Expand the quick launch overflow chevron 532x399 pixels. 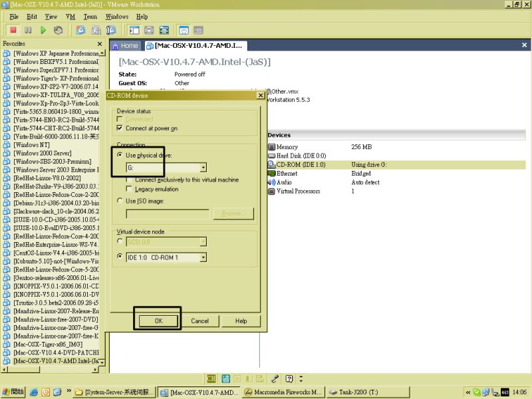point(68,390)
